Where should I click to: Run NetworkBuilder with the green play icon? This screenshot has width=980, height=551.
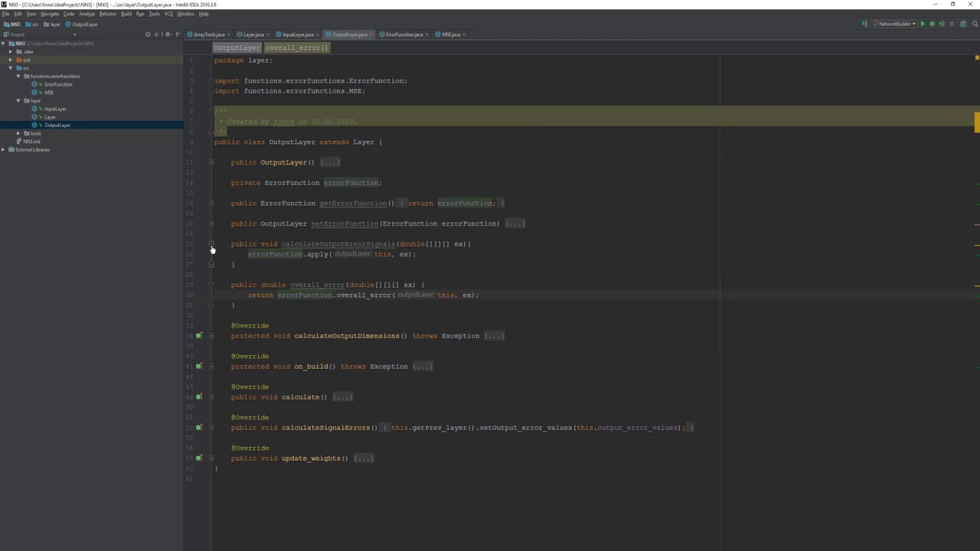[x=923, y=24]
